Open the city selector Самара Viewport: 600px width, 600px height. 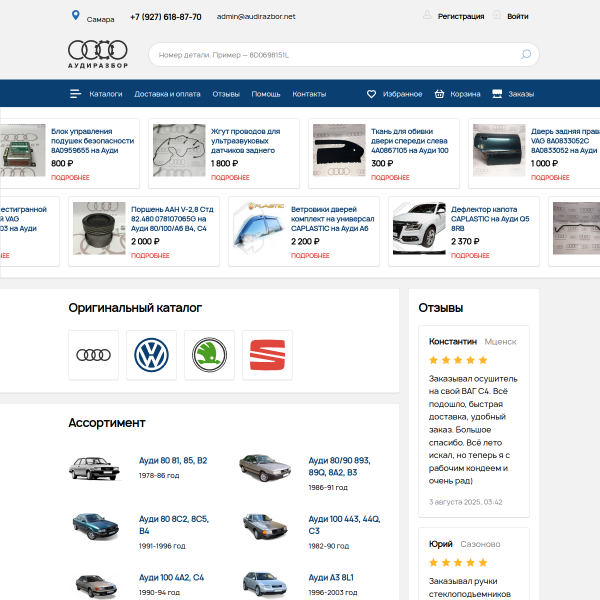(100, 19)
